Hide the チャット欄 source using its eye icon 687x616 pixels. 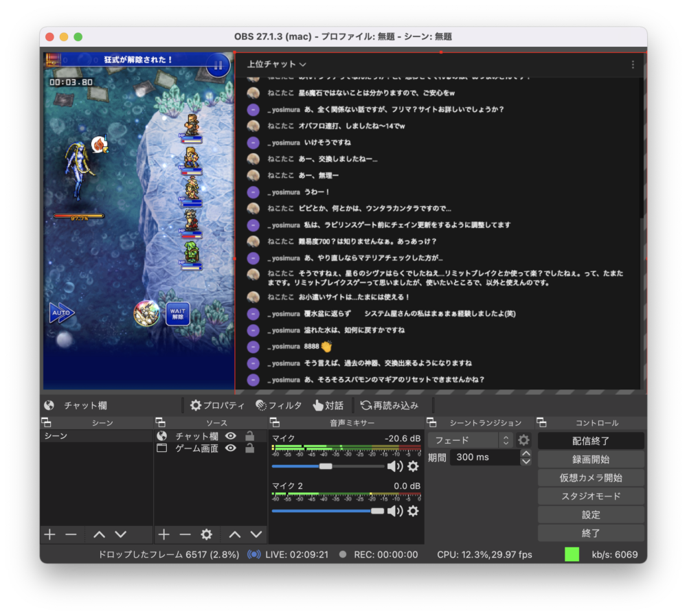[230, 436]
